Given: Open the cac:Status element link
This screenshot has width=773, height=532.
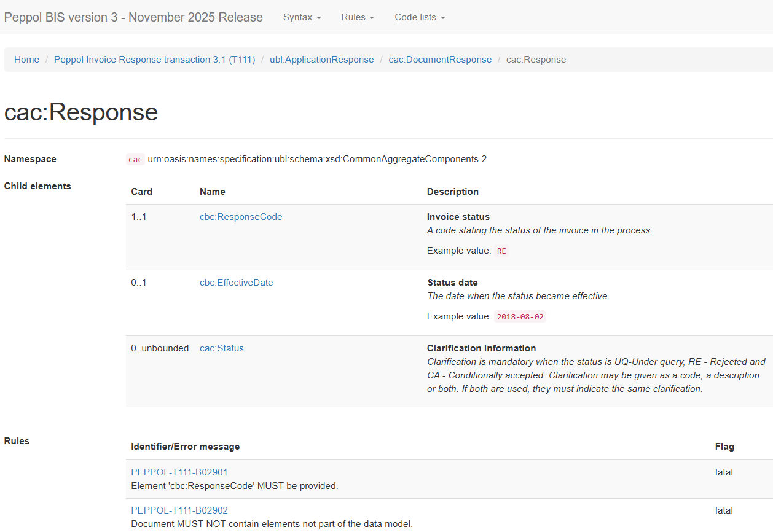Looking at the screenshot, I should pos(222,348).
